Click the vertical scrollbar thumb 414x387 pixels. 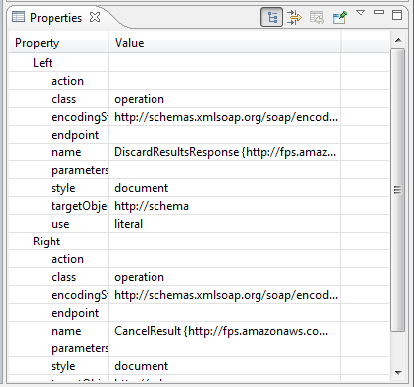point(398,190)
